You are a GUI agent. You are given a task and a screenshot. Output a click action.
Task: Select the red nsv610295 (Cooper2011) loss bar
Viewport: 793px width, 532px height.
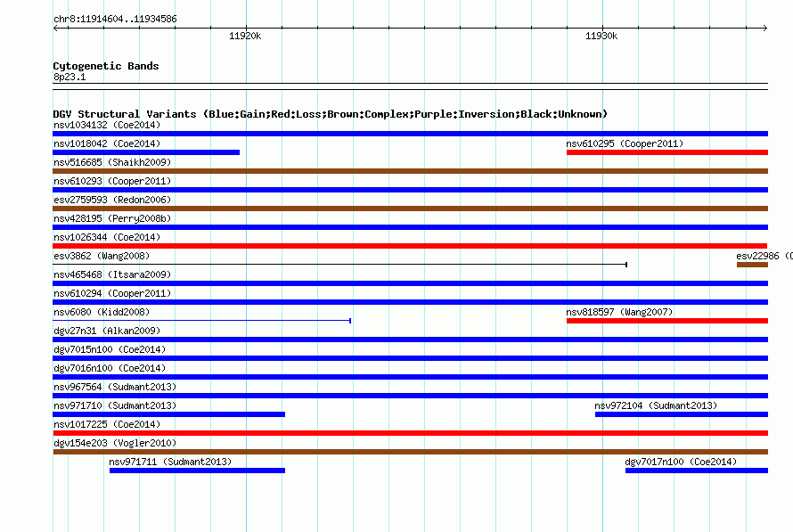tap(667, 152)
